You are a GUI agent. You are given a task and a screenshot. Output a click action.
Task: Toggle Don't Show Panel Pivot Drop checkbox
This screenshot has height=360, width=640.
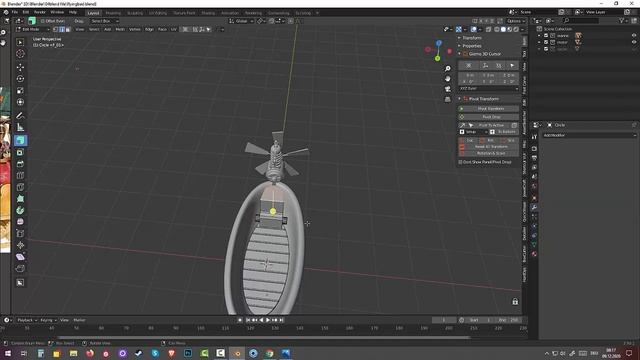pyautogui.click(x=460, y=162)
